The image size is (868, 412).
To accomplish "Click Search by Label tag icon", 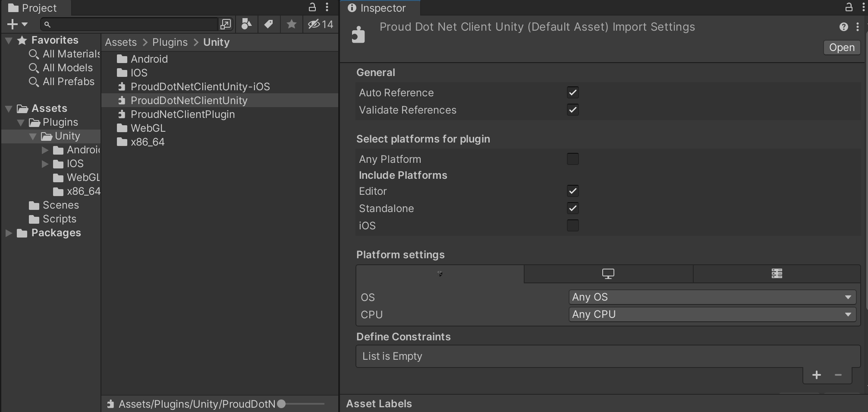I will pos(269,24).
